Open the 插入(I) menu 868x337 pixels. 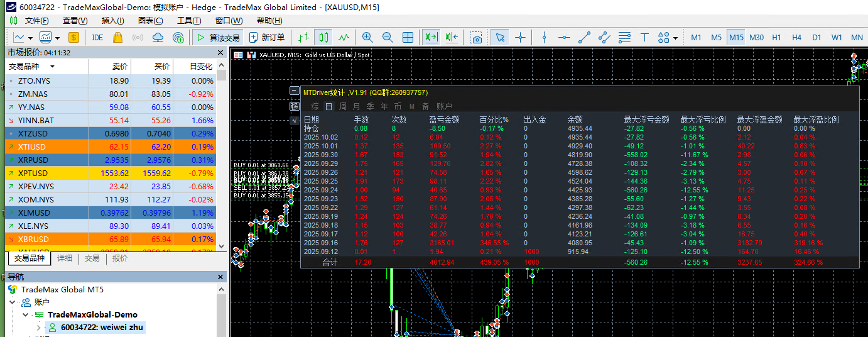point(112,21)
